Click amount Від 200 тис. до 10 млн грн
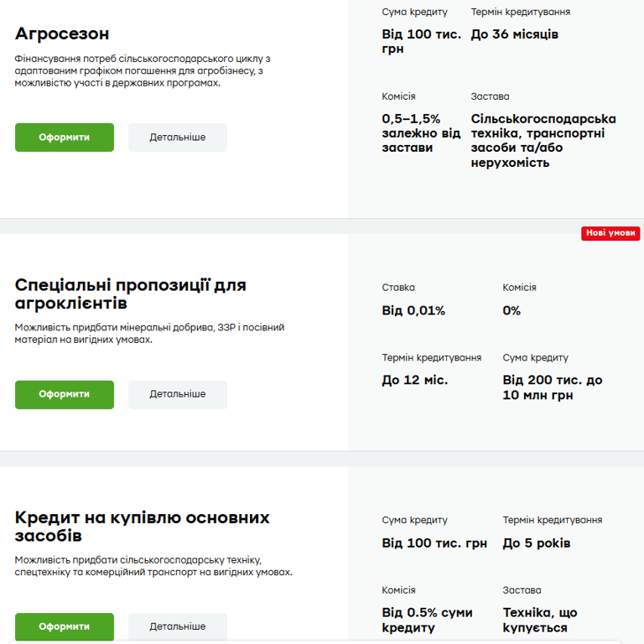 [552, 387]
